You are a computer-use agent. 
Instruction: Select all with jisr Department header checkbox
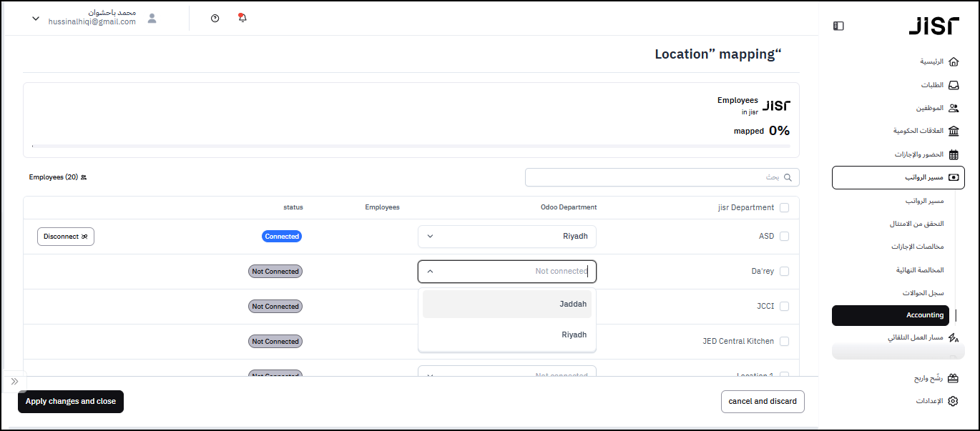click(784, 208)
